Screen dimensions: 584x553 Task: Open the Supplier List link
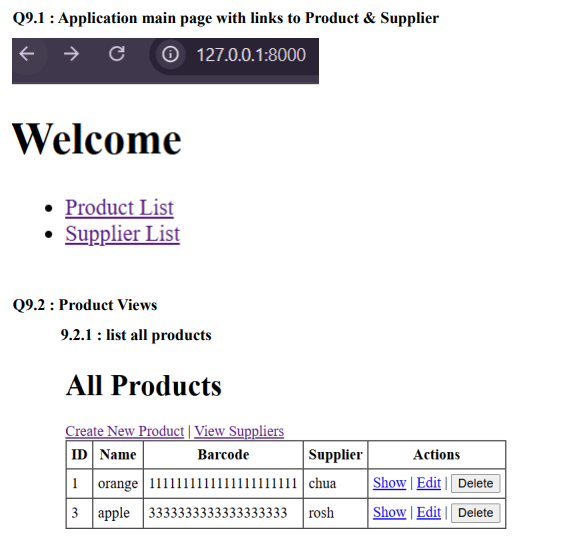tap(123, 234)
